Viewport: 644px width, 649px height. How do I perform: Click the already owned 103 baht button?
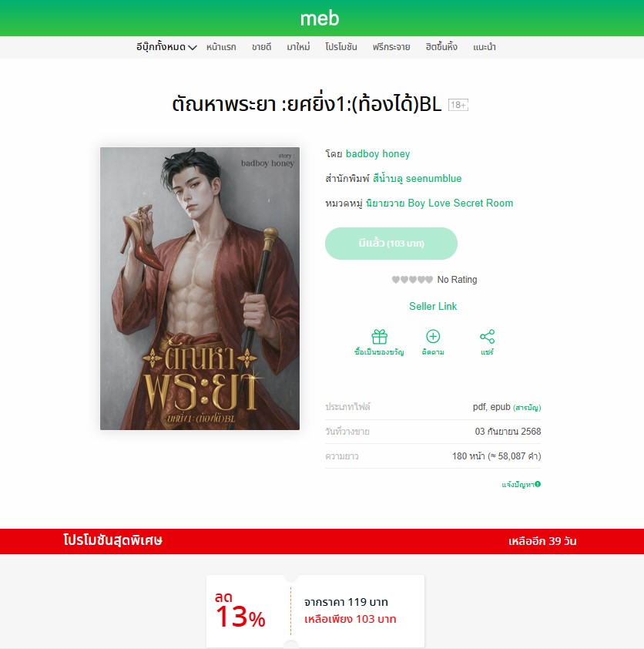coord(391,244)
